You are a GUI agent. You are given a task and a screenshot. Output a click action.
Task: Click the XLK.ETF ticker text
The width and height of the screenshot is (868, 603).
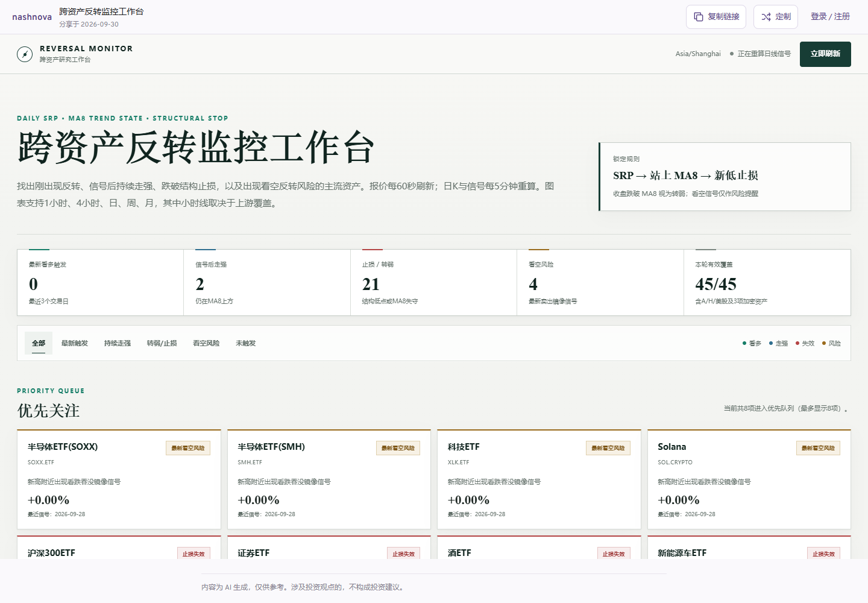[458, 463]
